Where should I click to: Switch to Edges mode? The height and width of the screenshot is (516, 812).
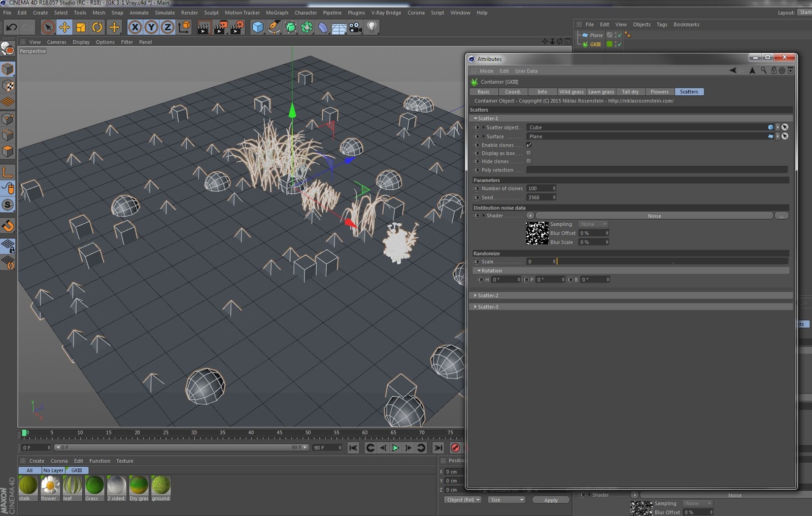click(x=8, y=135)
